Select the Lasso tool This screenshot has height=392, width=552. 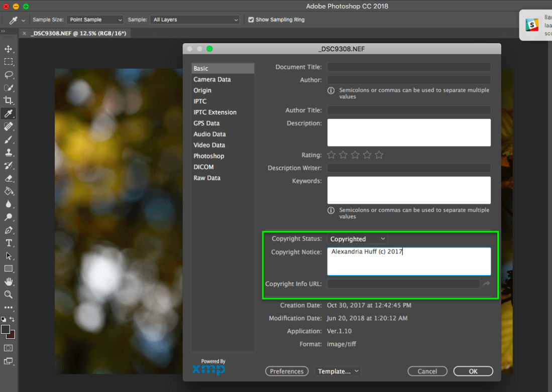point(9,75)
